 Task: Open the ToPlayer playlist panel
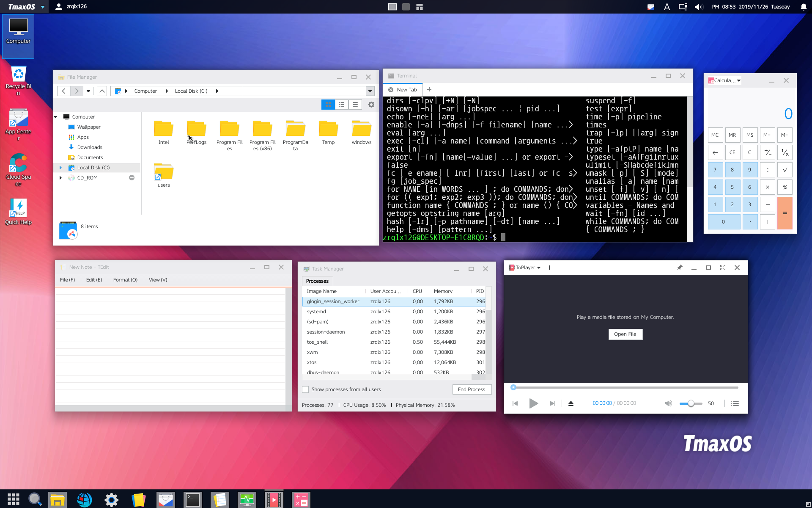(735, 403)
